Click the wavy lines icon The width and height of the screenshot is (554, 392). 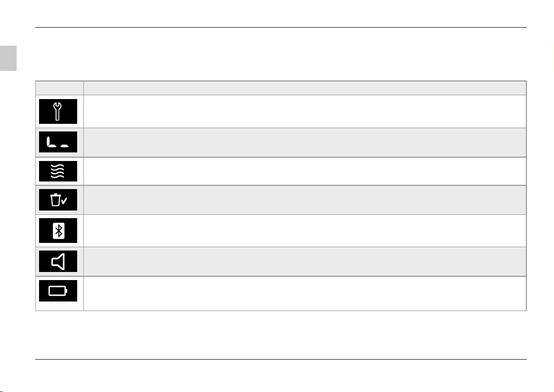pyautogui.click(x=58, y=171)
